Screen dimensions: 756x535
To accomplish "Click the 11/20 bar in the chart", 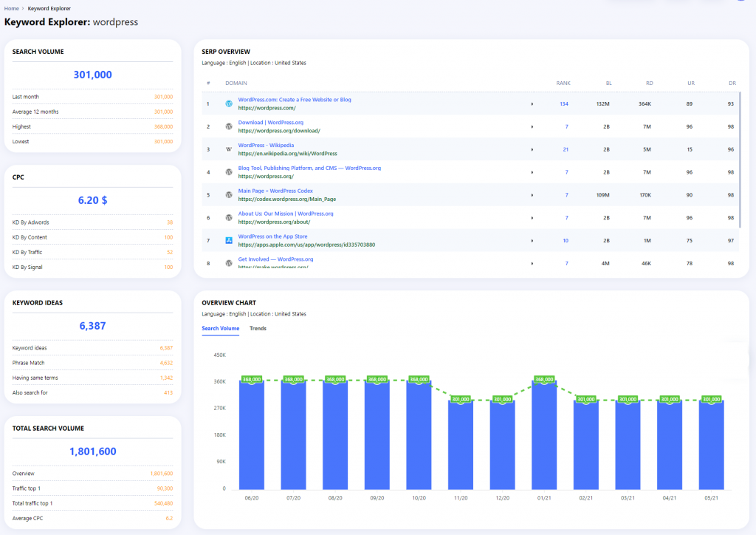I will pos(461,445).
